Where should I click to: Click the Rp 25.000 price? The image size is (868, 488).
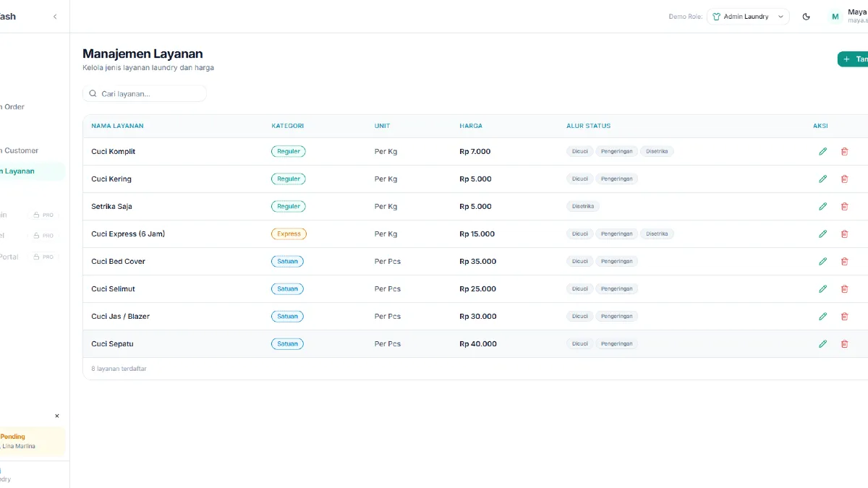(477, 288)
